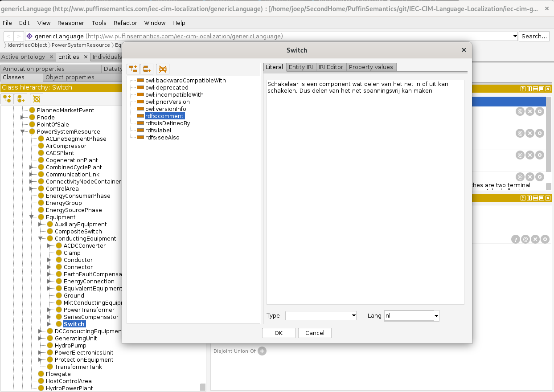Collapse the PowerSystemResource node
Screen dimensions: 554x392
[x=23, y=132]
